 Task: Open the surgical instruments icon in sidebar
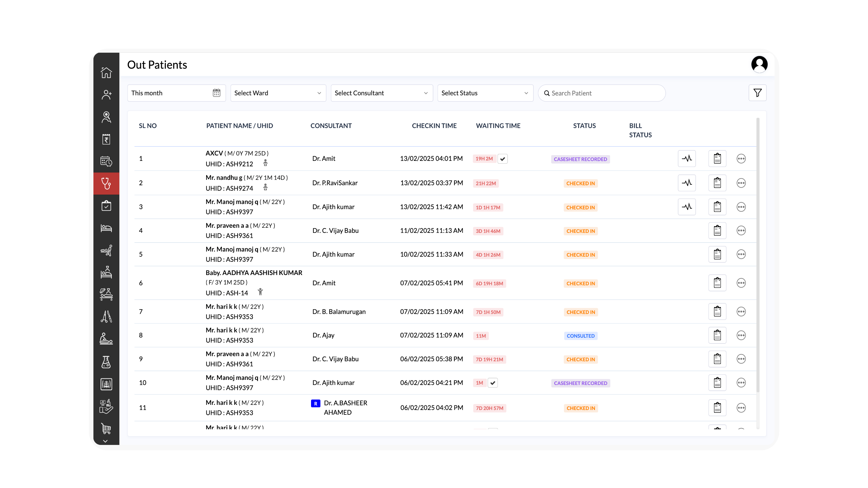click(x=106, y=317)
